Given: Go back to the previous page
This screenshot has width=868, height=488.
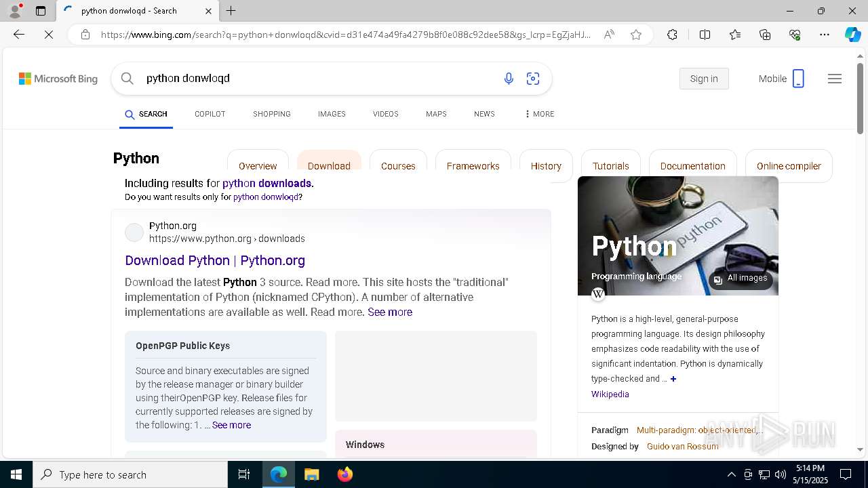Looking at the screenshot, I should click(x=19, y=35).
